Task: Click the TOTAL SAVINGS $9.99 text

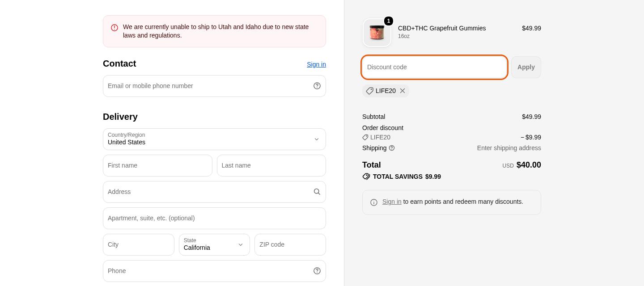Action: (407, 177)
